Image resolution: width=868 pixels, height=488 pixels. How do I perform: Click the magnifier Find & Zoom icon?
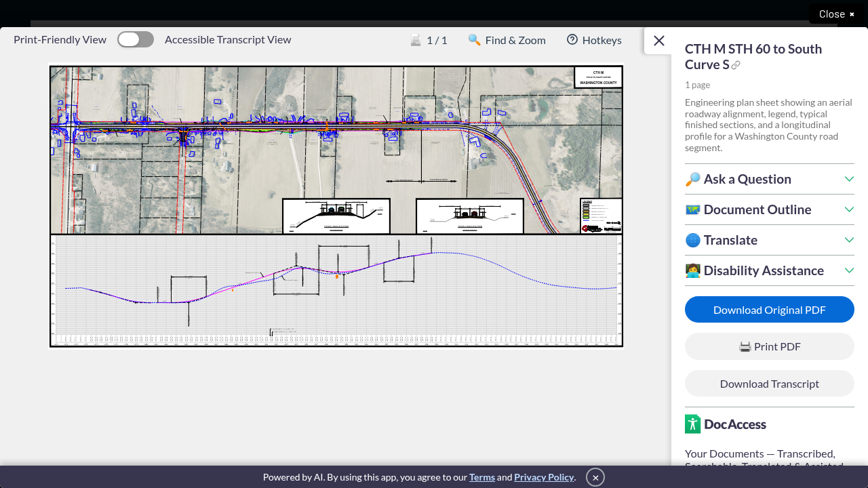pyautogui.click(x=474, y=40)
